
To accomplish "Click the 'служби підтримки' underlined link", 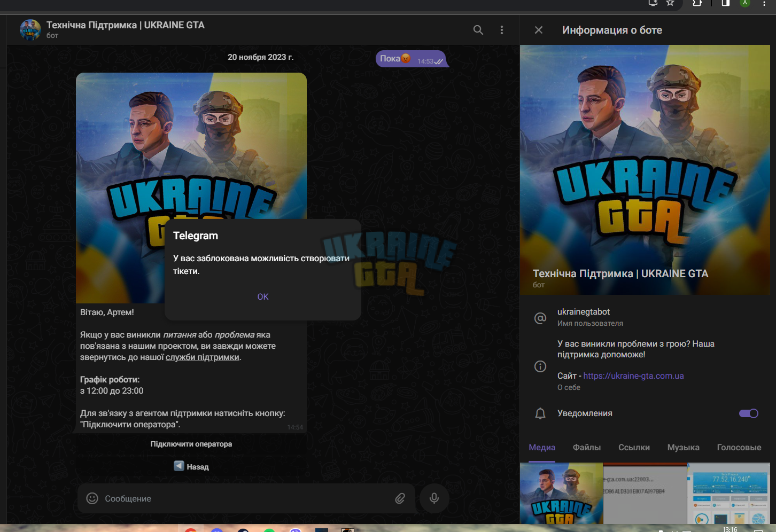I will (x=203, y=357).
